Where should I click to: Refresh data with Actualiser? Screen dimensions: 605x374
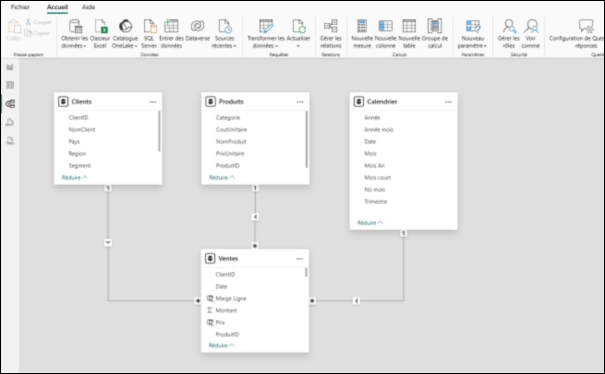coord(298,34)
